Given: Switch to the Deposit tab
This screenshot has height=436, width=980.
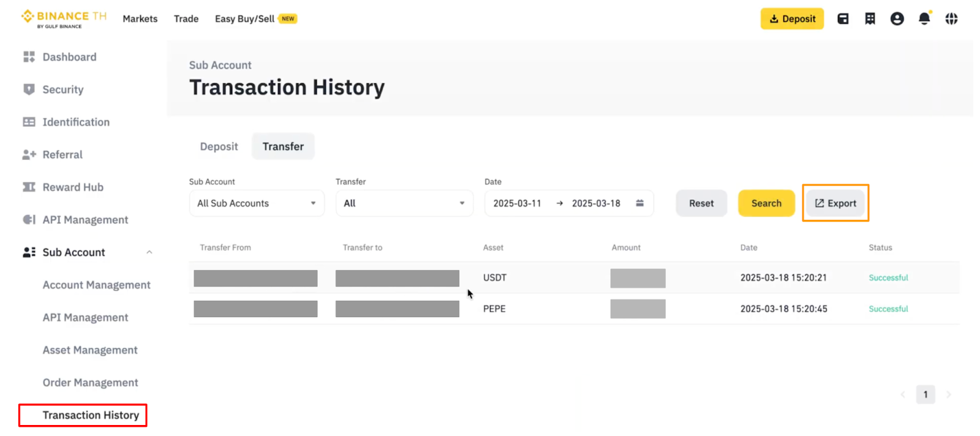Looking at the screenshot, I should click(219, 146).
